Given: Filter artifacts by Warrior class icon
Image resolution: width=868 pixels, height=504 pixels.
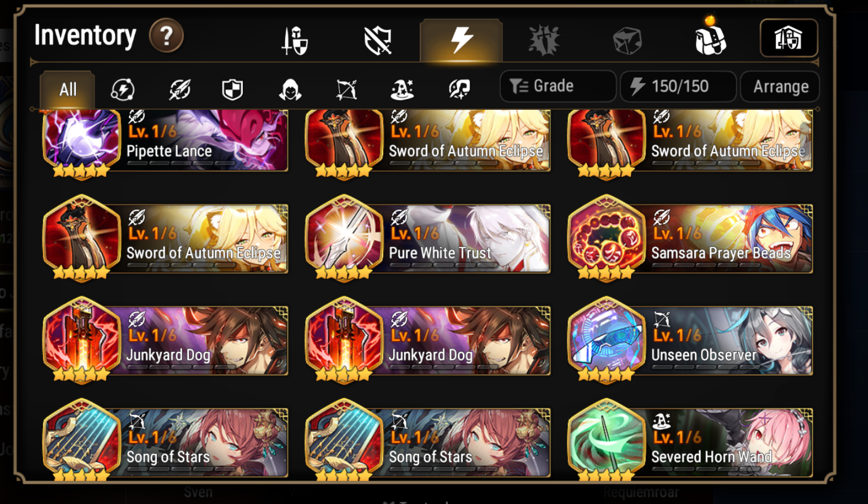Looking at the screenshot, I should point(179,89).
